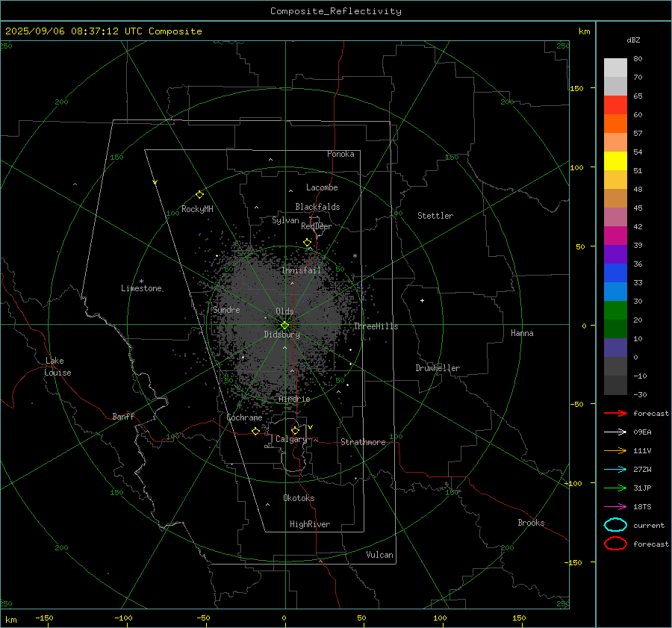Screen dimensions: 672x628
Task: Click the Olds town label
Action: coord(284,311)
